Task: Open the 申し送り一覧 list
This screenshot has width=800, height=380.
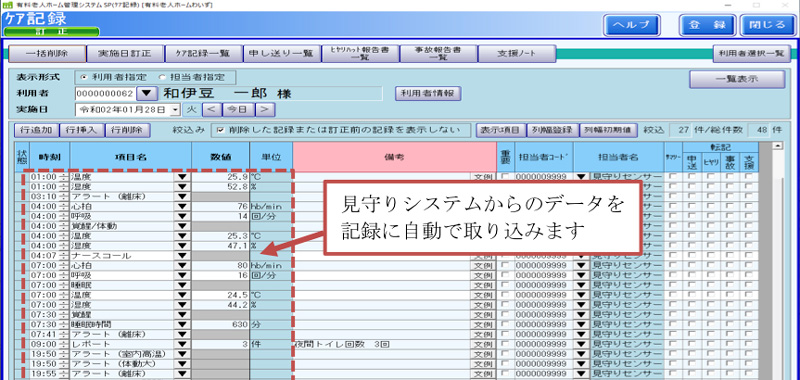Action: [282, 53]
